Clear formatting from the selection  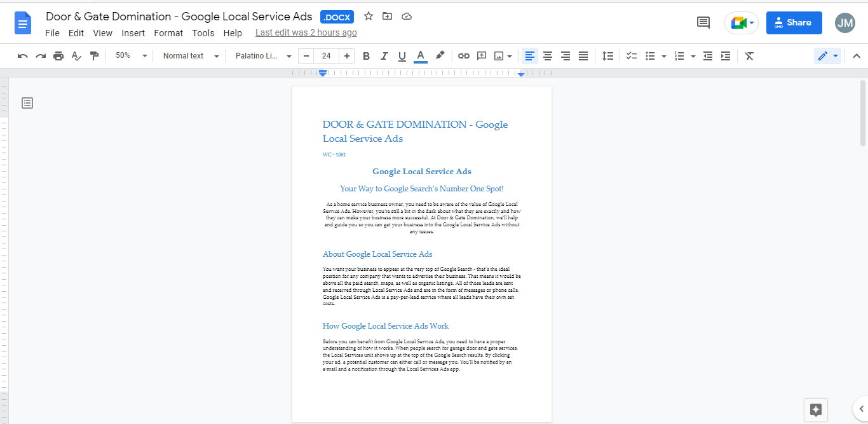point(749,56)
